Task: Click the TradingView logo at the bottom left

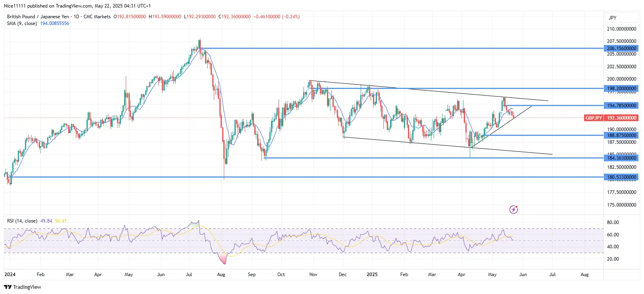Action: click(x=23, y=287)
